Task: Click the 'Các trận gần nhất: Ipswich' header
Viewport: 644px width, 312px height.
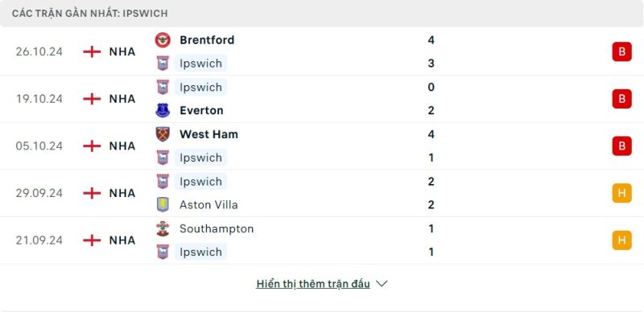Action: pos(90,13)
